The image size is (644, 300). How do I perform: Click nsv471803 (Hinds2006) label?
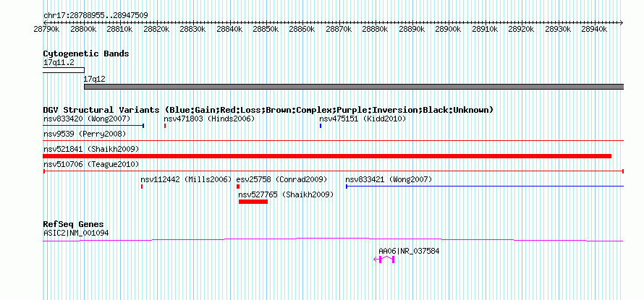click(209, 119)
